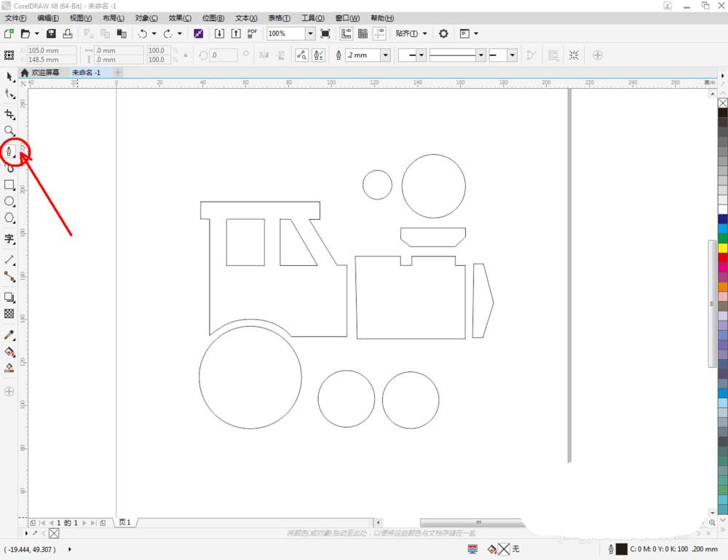Open the 视图(V) menu
The image size is (728, 560).
click(80, 18)
